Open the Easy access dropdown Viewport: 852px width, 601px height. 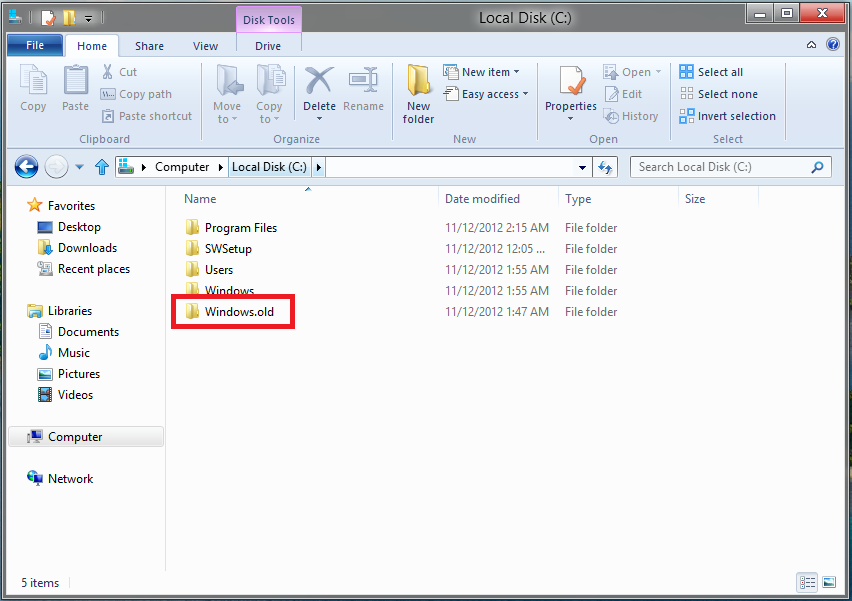tap(486, 94)
